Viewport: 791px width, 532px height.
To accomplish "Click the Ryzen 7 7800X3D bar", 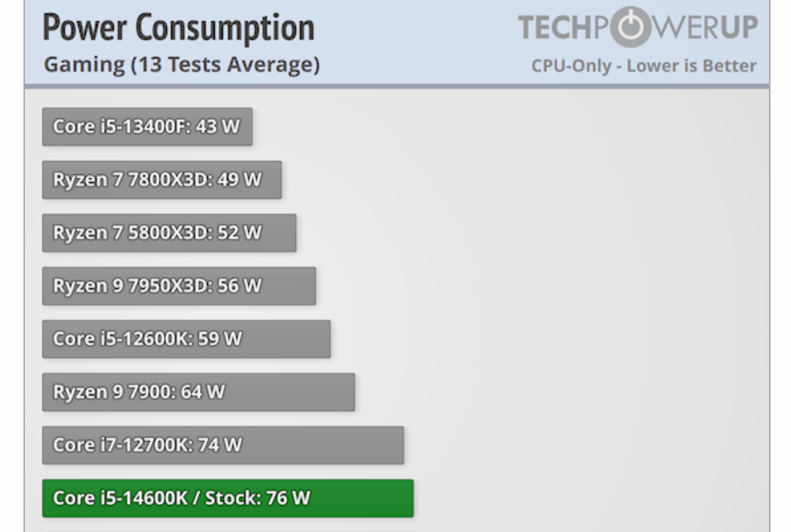I will coord(161,180).
